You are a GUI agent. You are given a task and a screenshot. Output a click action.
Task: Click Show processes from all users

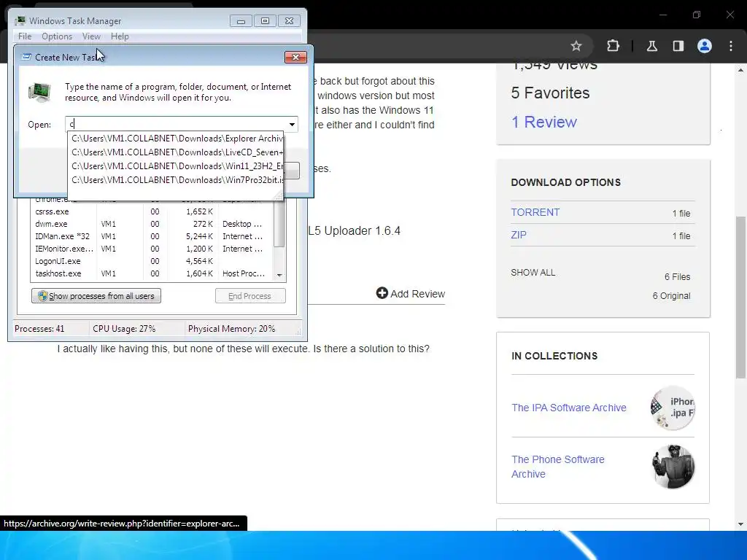pyautogui.click(x=96, y=296)
